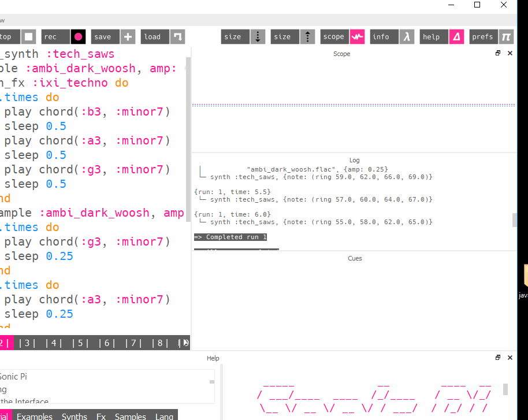Open preferences via the pi icon
Image resolution: width=528 pixels, height=420 pixels.
click(x=506, y=36)
